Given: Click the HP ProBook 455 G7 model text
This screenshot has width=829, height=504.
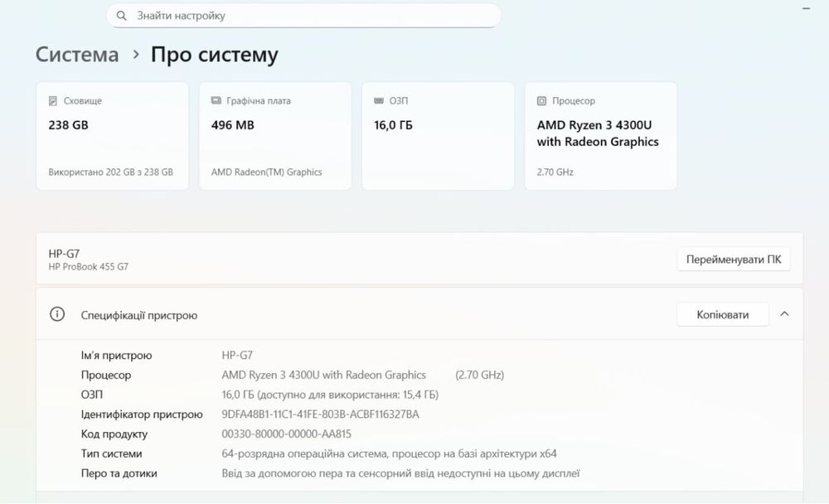Looking at the screenshot, I should pyautogui.click(x=89, y=267).
